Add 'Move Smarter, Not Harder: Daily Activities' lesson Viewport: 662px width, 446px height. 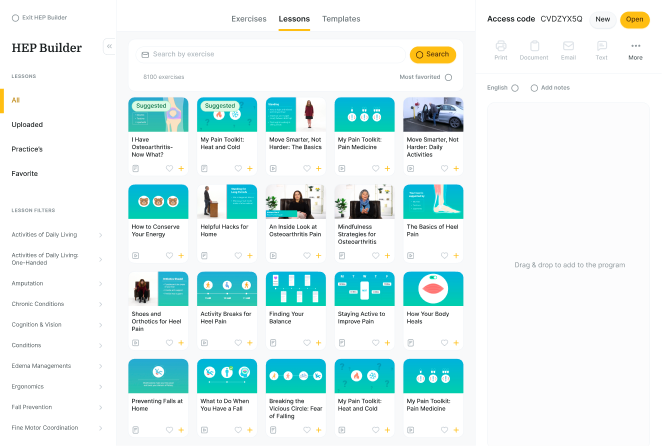[x=456, y=169]
